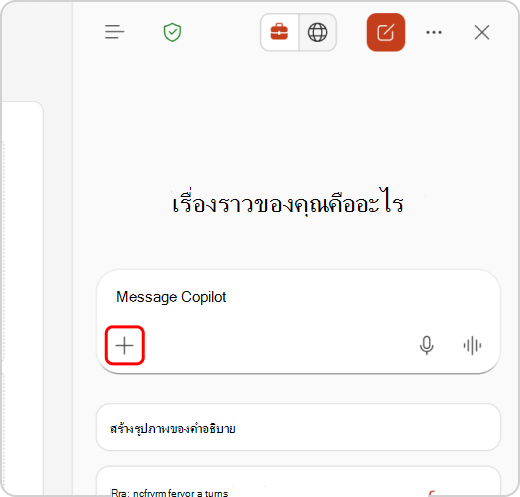Switch to Work mode briefcase toggle
The width and height of the screenshot is (520, 497).
click(279, 32)
